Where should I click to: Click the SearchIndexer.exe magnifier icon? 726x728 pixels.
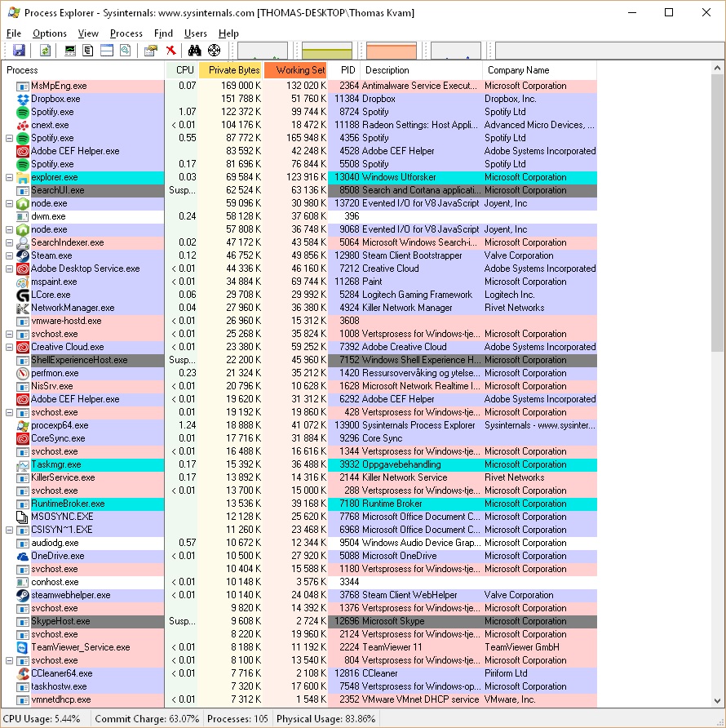[x=23, y=242]
